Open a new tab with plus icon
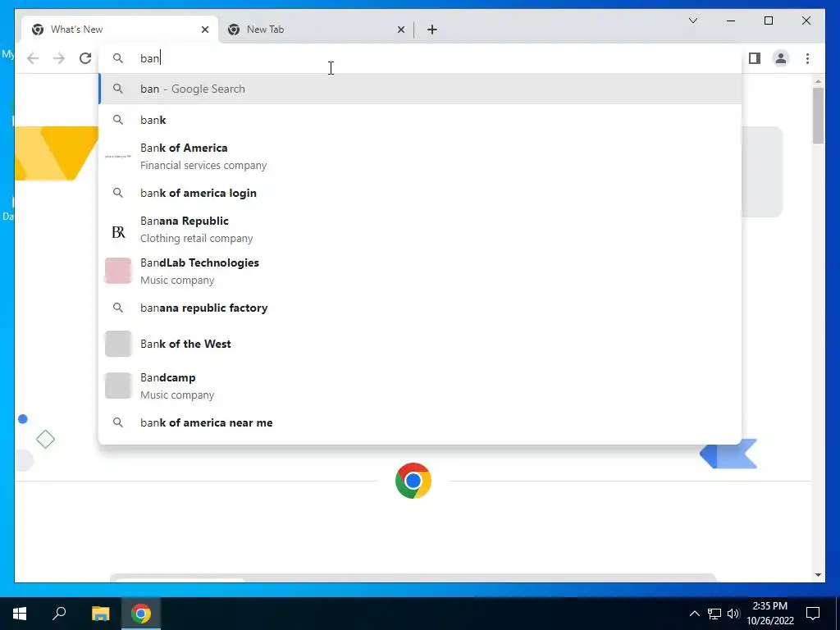Image resolution: width=840 pixels, height=630 pixels. [432, 30]
